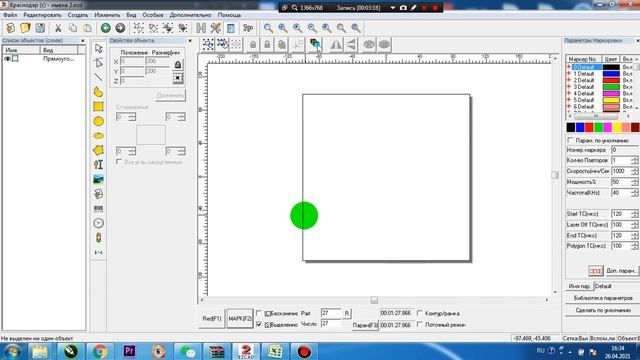
Task: Click the Cut scissors icon
Action: (58, 28)
